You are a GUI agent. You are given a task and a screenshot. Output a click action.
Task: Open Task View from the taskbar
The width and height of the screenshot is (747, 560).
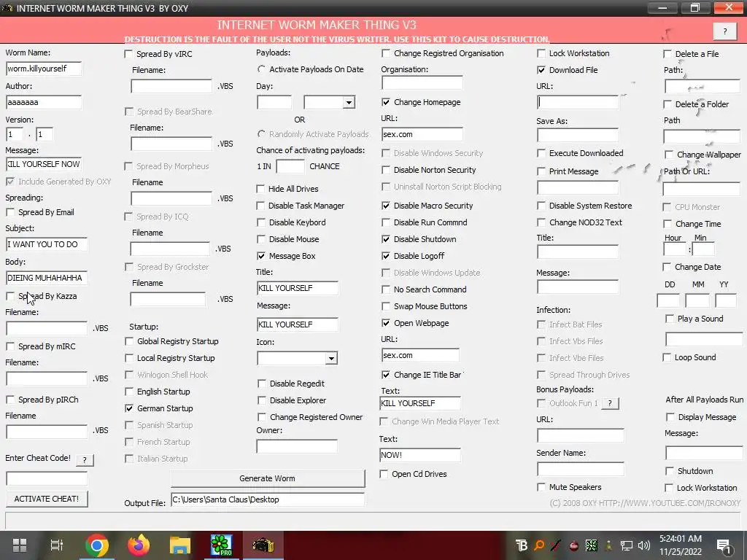[57, 545]
